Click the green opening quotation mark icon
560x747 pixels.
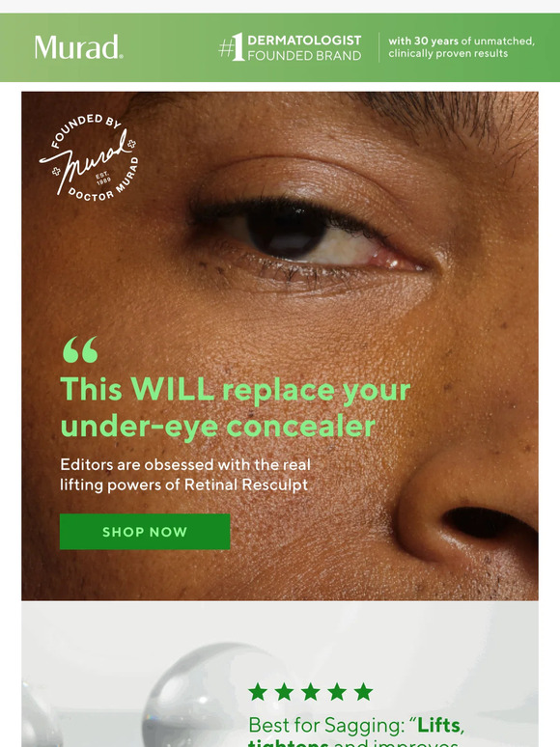click(80, 349)
